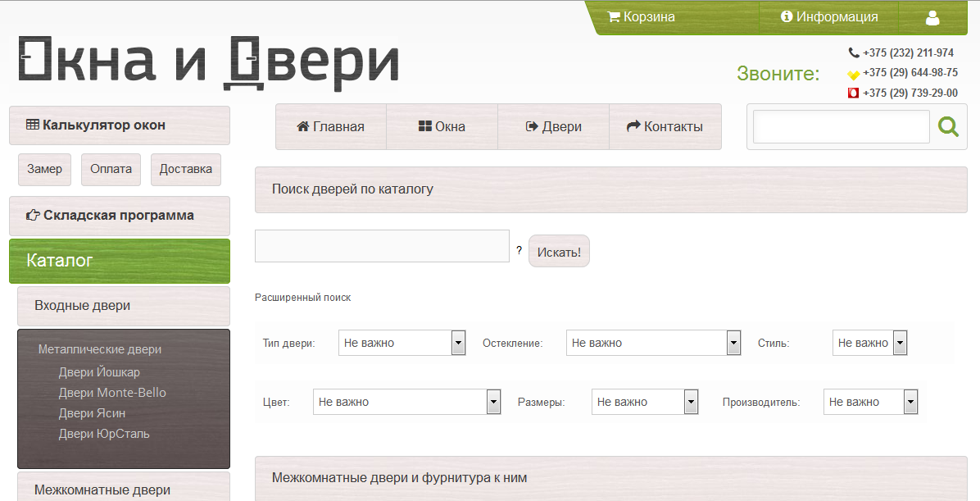Viewport: 980px width, 501px height.
Task: Open the Производитель dropdown
Action: pyautogui.click(x=871, y=402)
